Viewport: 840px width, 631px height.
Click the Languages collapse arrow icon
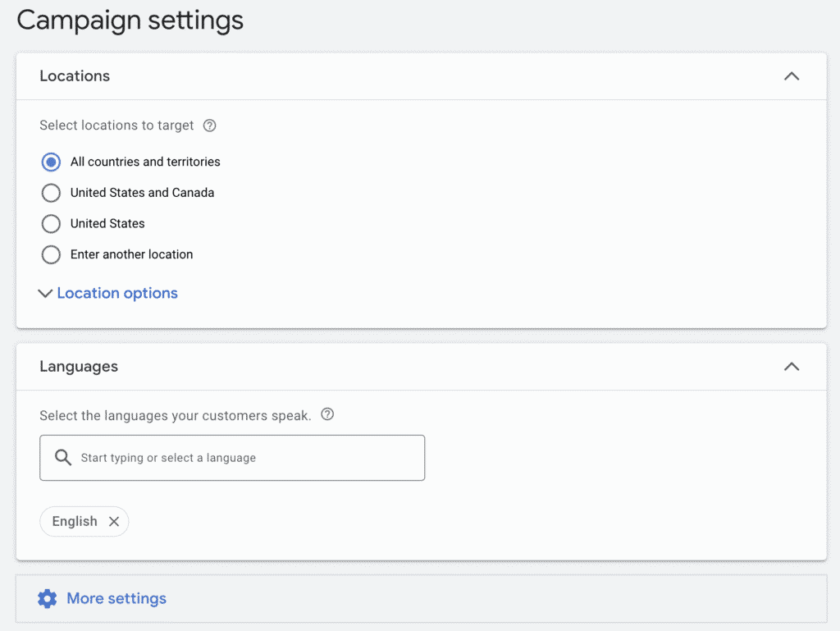tap(792, 367)
